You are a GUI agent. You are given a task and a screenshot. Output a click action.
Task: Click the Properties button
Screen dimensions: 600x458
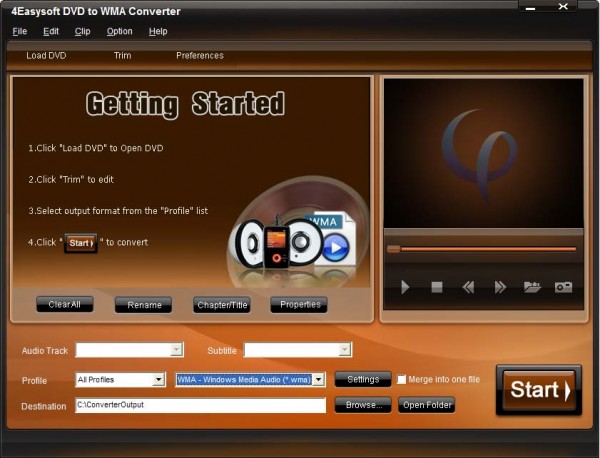click(299, 305)
